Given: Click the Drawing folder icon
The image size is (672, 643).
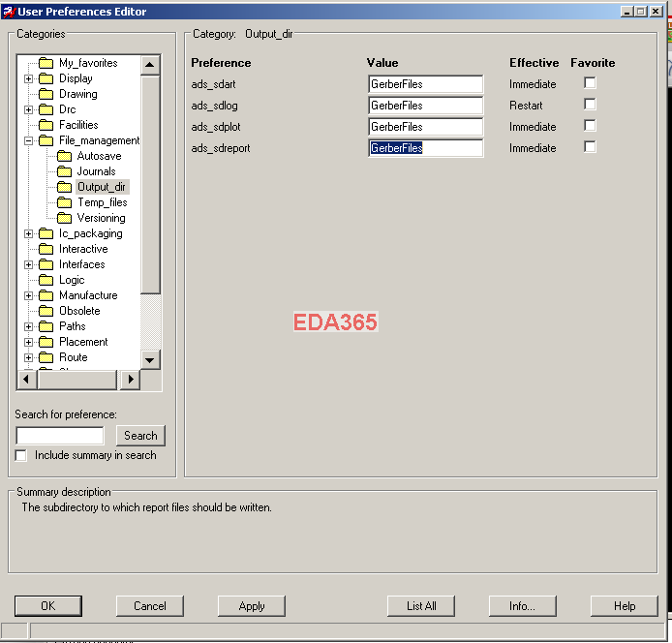Looking at the screenshot, I should coord(46,94).
